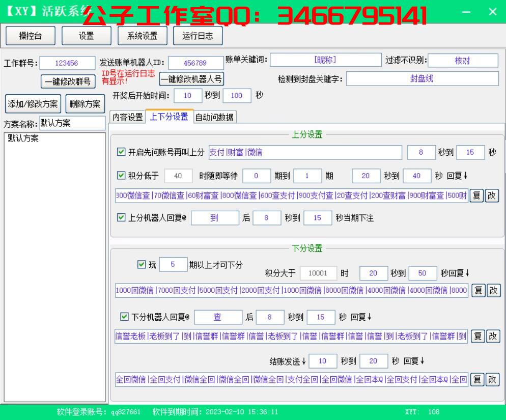
Task: Click 积分低于 value field 40
Action: [x=178, y=176]
